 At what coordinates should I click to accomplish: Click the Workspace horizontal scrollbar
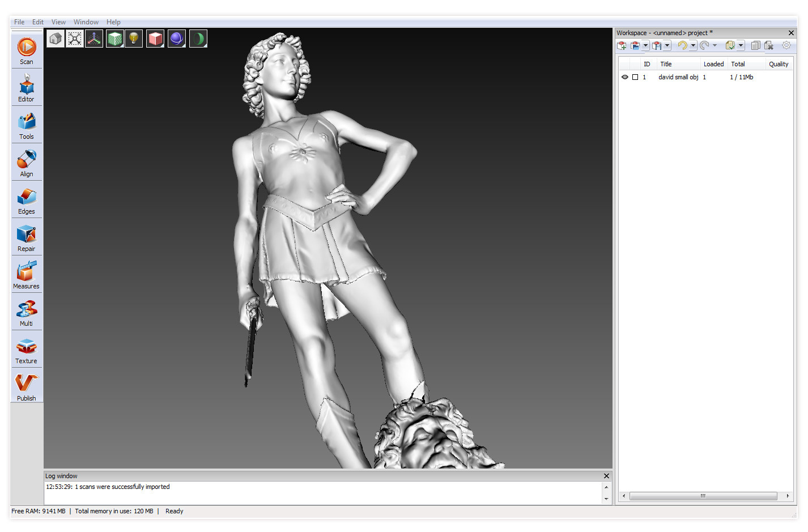point(703,496)
